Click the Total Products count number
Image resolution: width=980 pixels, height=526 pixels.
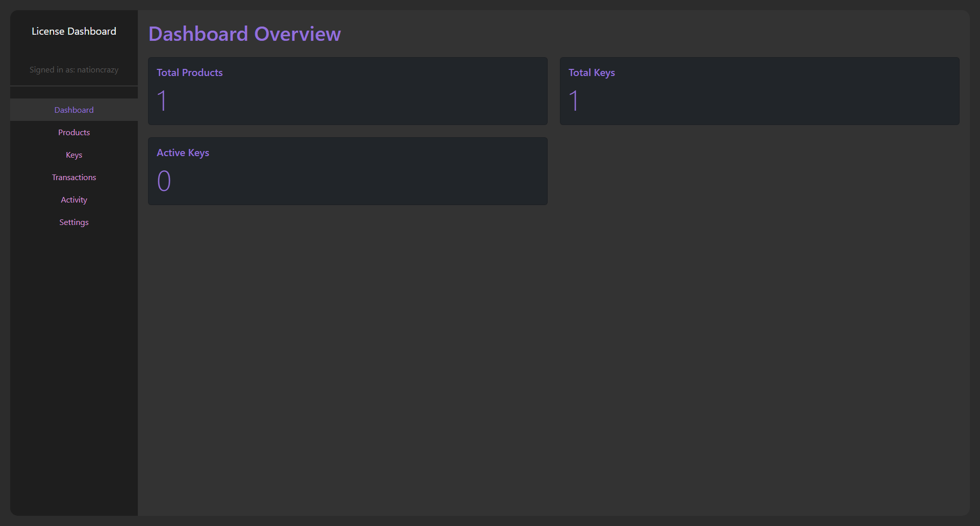tap(162, 101)
